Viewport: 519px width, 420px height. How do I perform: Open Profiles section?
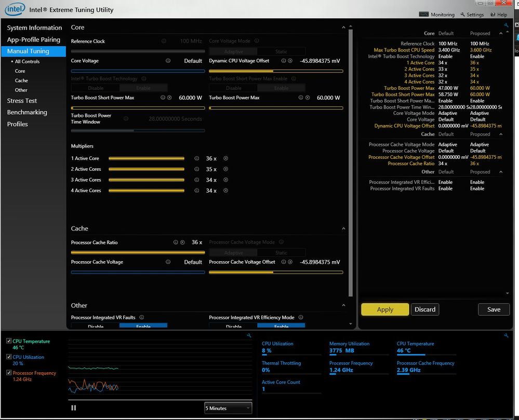17,125
